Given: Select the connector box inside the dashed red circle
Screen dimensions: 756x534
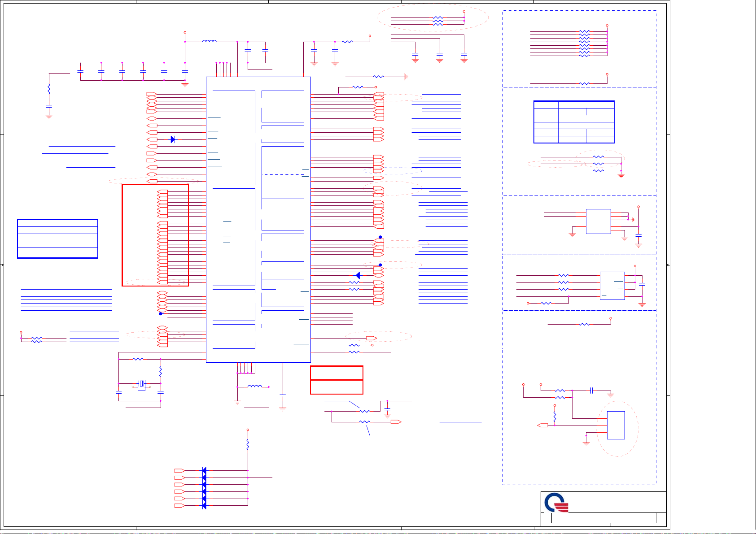Looking at the screenshot, I should point(616,425).
